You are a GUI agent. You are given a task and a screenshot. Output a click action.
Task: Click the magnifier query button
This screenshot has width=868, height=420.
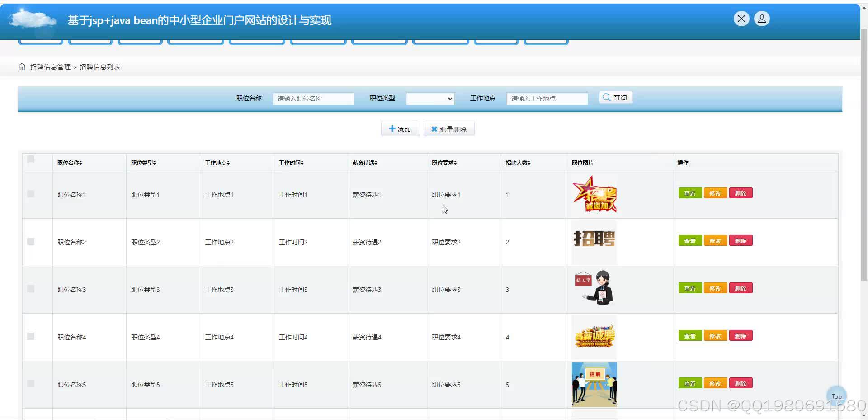pyautogui.click(x=616, y=98)
